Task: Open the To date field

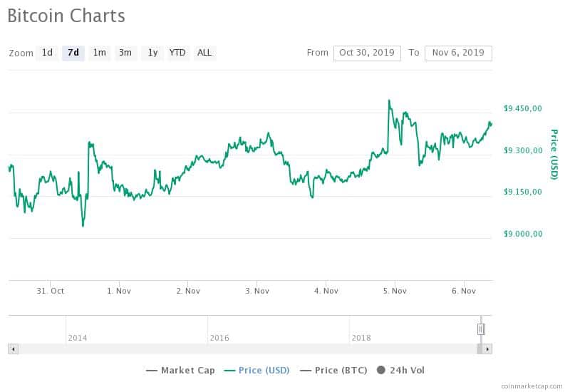Action: pos(458,53)
